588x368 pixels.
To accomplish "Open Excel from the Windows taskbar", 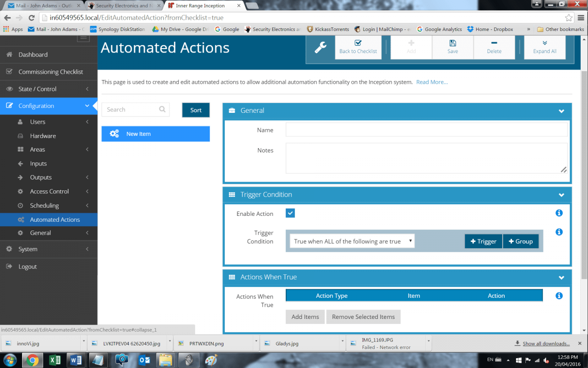I will pos(55,360).
